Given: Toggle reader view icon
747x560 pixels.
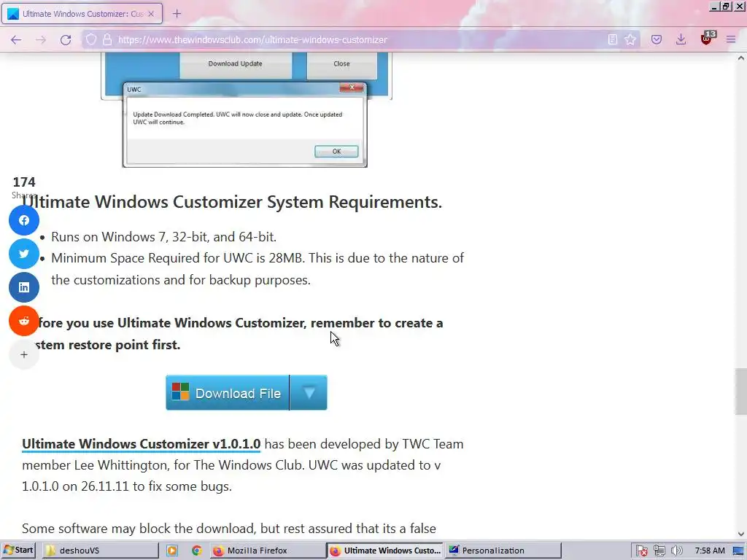Looking at the screenshot, I should [x=613, y=39].
